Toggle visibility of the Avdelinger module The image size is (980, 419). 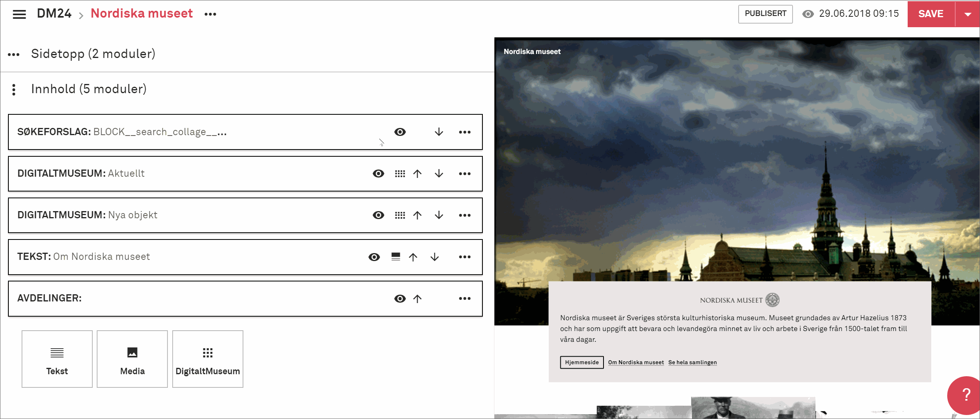pos(400,299)
